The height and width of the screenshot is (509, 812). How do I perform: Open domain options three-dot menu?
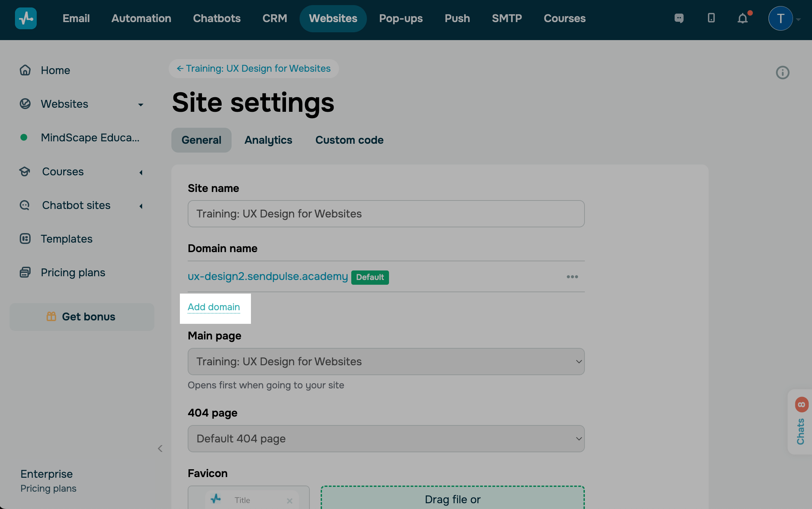[572, 277]
